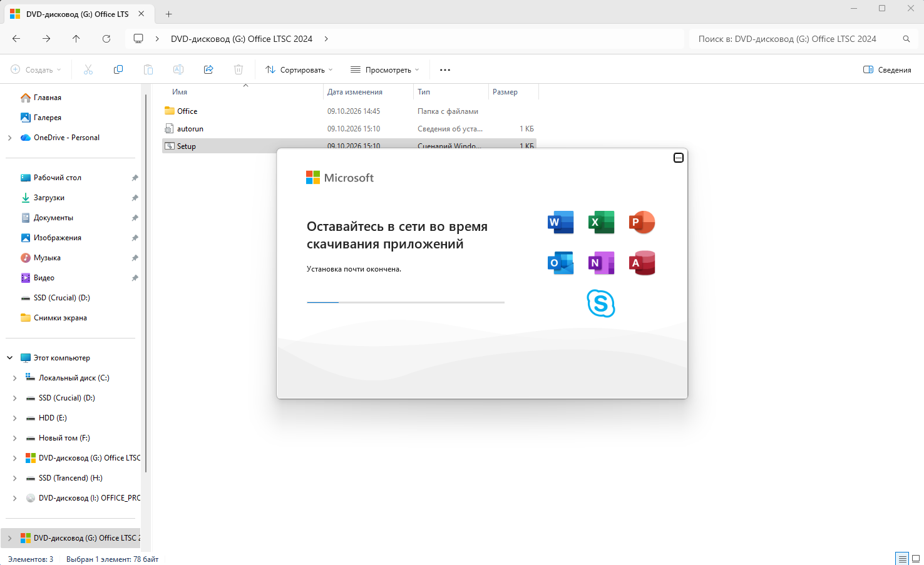
Task: Open the Просмотреть dropdown
Action: (x=385, y=69)
